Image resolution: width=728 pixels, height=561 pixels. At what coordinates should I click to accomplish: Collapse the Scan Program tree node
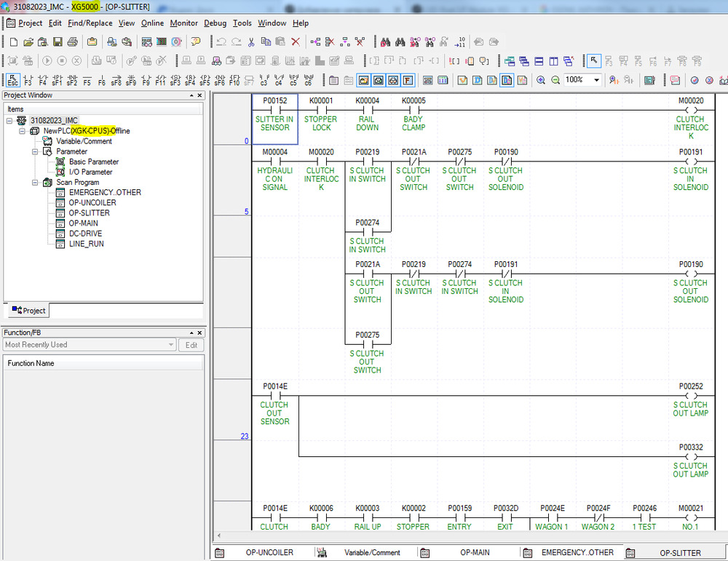pyautogui.click(x=36, y=183)
